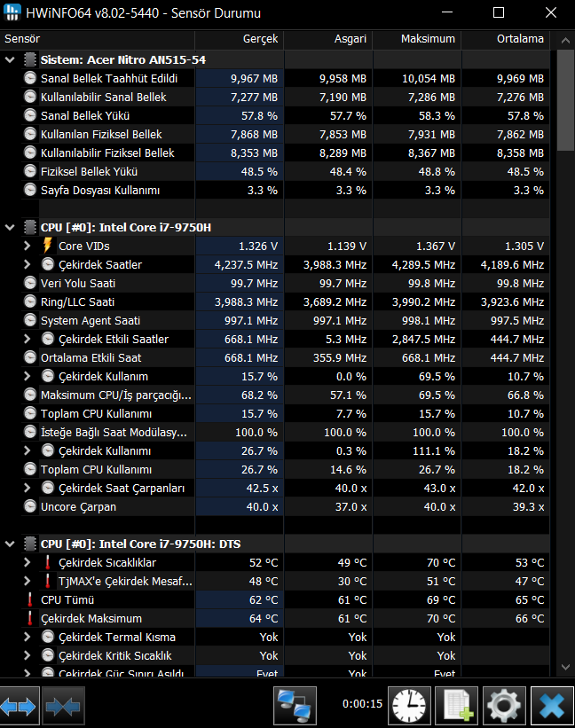The width and height of the screenshot is (575, 728).
Task: Expand the Çekirdek Etkili Saatler row
Action: (x=28, y=339)
